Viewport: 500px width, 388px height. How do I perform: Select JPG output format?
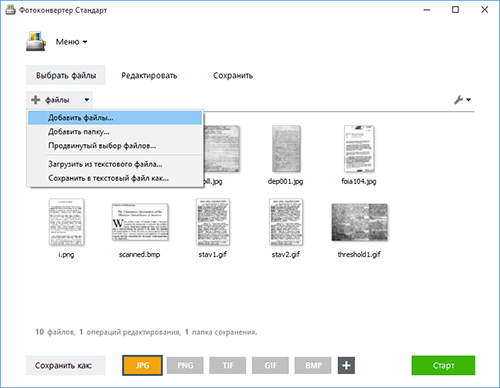click(x=142, y=365)
